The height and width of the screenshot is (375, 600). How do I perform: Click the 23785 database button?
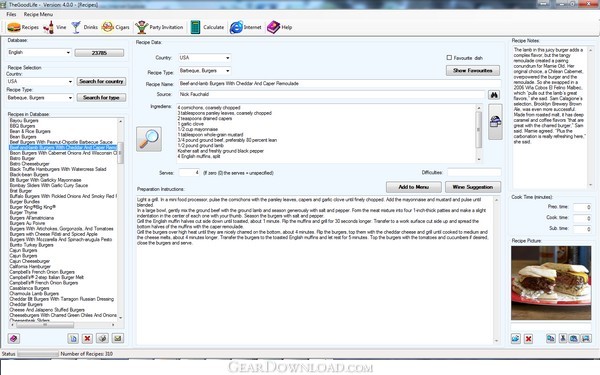pos(99,53)
